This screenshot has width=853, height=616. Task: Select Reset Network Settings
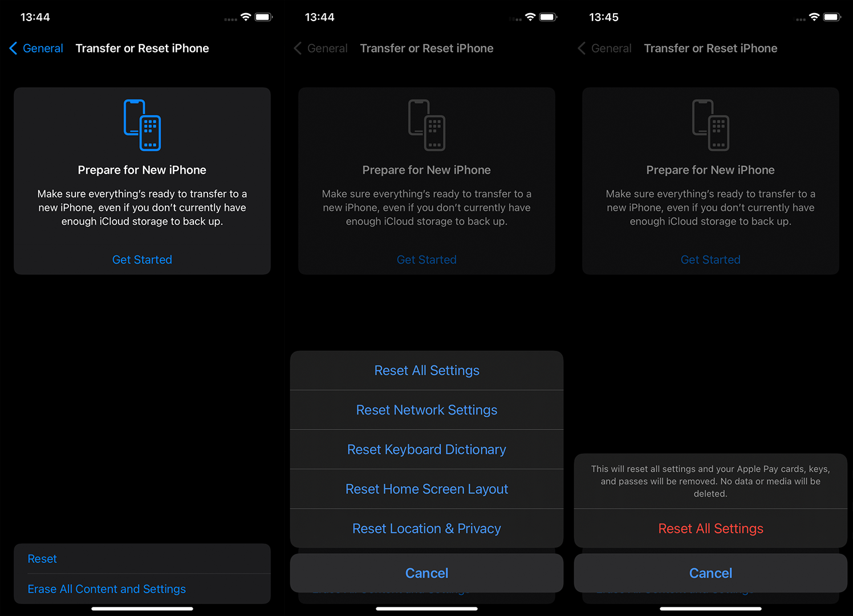point(426,410)
